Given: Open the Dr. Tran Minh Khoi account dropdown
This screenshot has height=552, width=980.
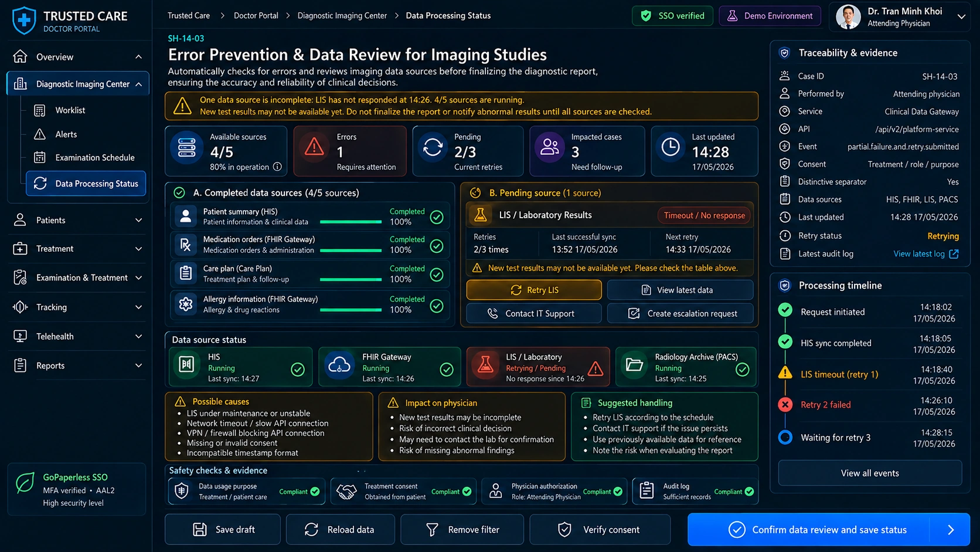Looking at the screenshot, I should (x=961, y=17).
